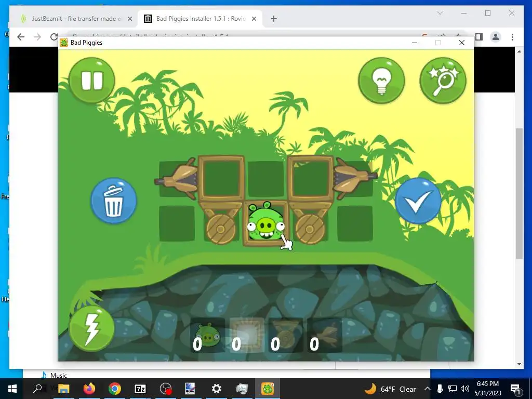Launch Firefox from the taskbar
This screenshot has width=532, height=399.
(89, 389)
